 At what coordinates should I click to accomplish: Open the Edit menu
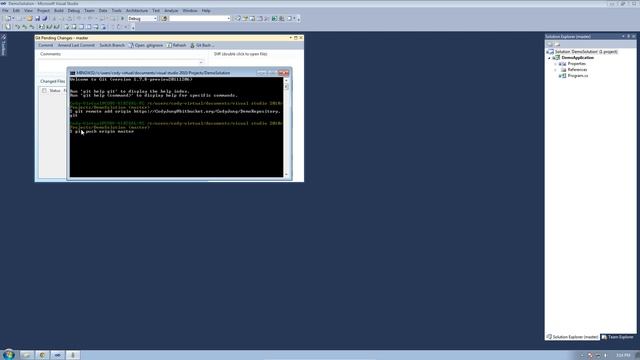pos(16,11)
